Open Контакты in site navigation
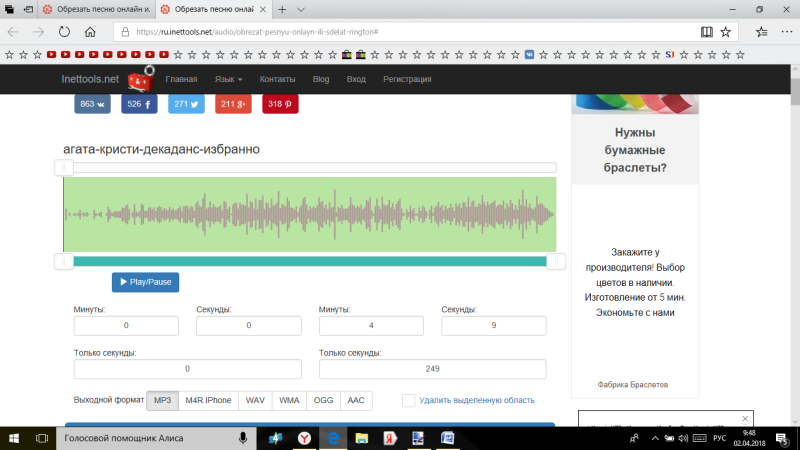 coord(277,79)
